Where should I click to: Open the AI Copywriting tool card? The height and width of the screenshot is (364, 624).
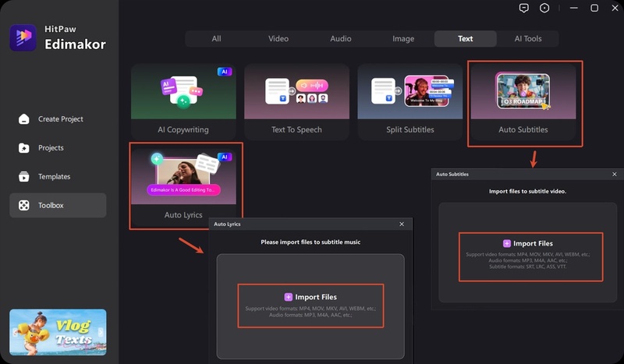(x=183, y=101)
